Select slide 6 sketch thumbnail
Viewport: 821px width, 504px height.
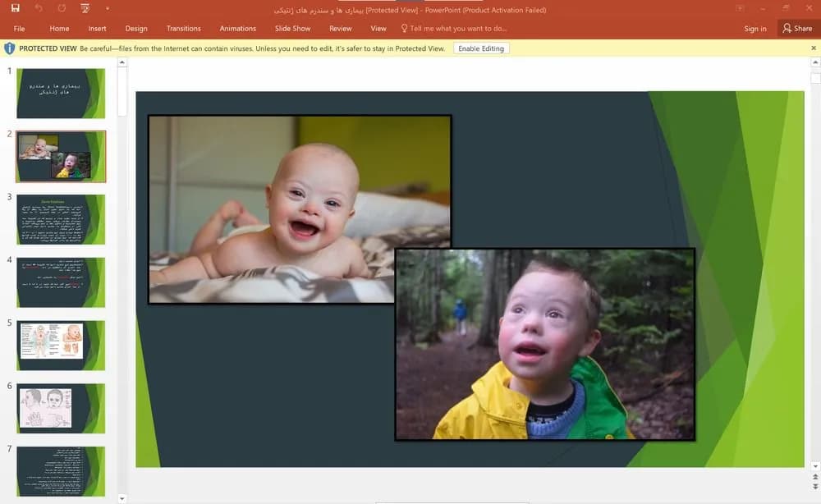tap(61, 409)
